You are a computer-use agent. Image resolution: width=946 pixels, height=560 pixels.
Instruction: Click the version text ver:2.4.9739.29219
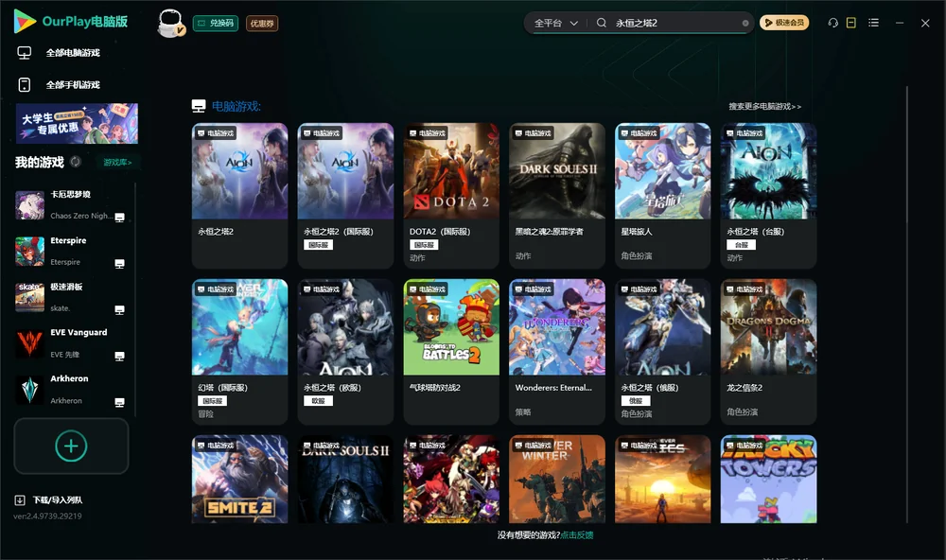click(47, 516)
